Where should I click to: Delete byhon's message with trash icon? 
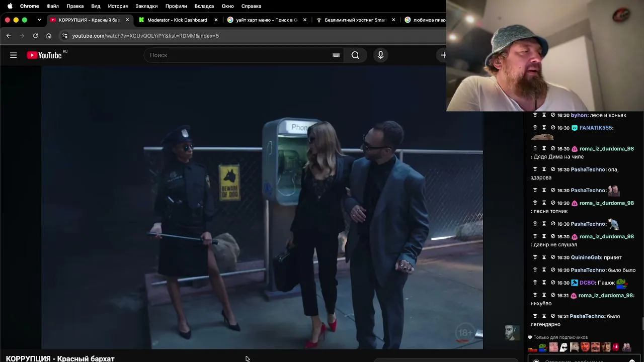(x=535, y=115)
